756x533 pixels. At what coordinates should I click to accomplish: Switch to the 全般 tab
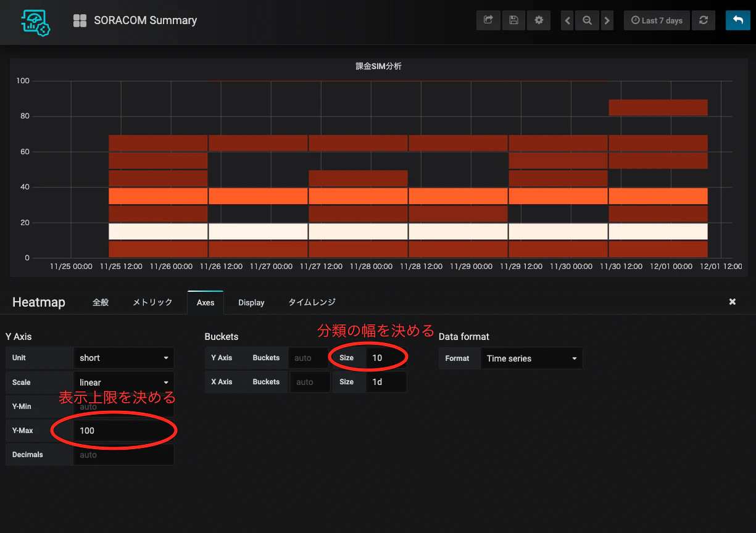coord(101,302)
